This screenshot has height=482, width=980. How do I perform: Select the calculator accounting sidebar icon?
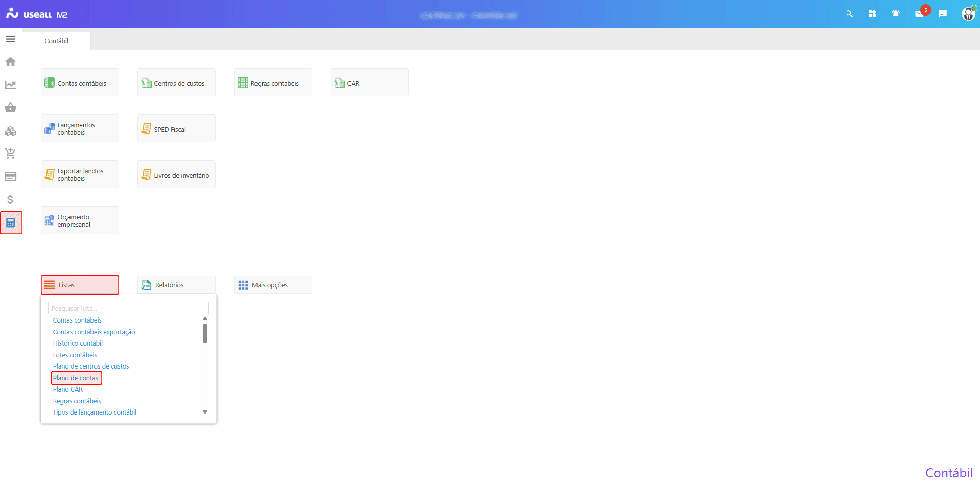point(11,223)
